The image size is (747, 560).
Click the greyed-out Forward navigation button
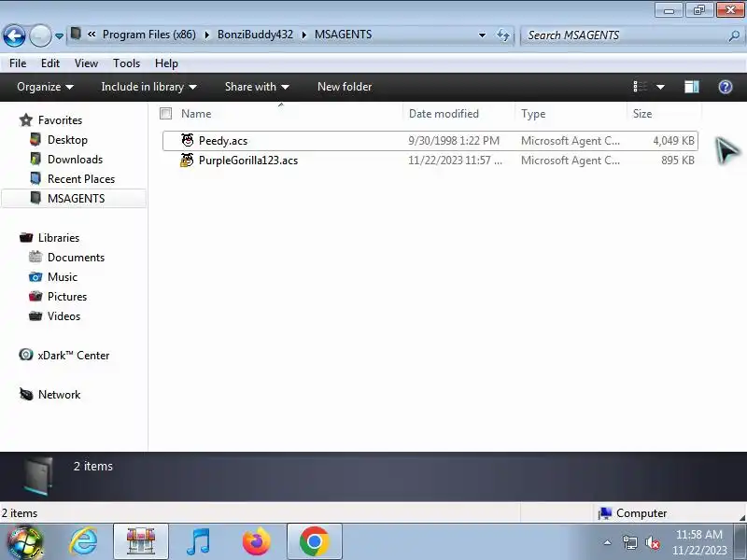pyautogui.click(x=40, y=35)
